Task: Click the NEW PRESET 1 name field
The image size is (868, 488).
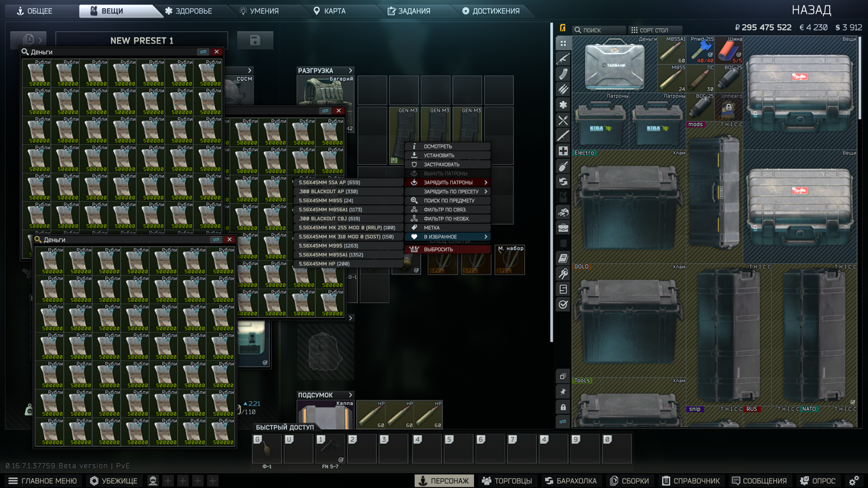Action: click(x=142, y=41)
